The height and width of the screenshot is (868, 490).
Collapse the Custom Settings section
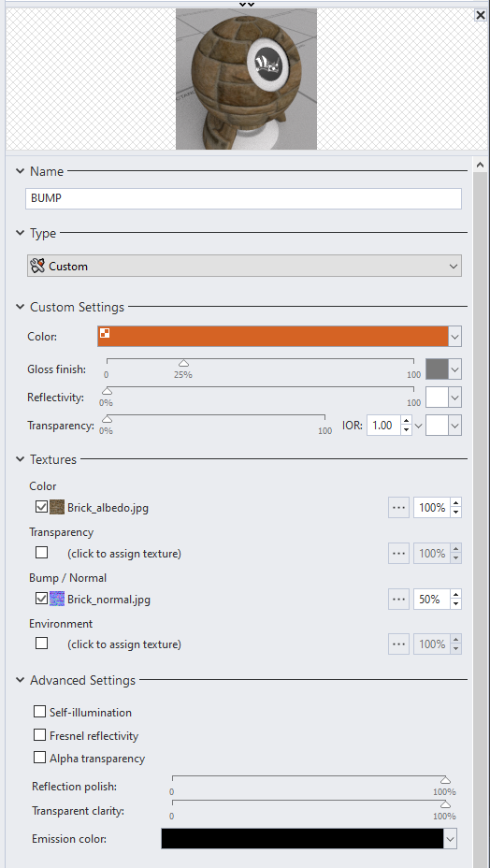point(21,307)
